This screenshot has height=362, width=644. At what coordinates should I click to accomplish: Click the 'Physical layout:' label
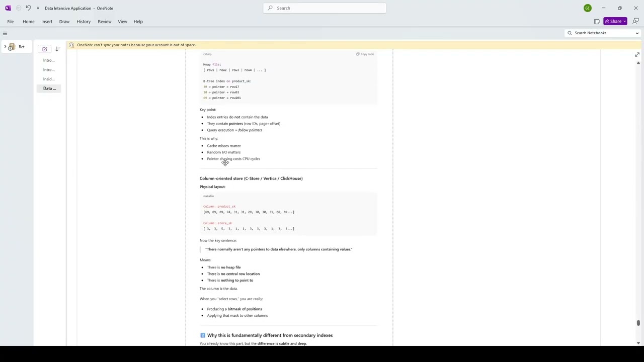click(212, 187)
